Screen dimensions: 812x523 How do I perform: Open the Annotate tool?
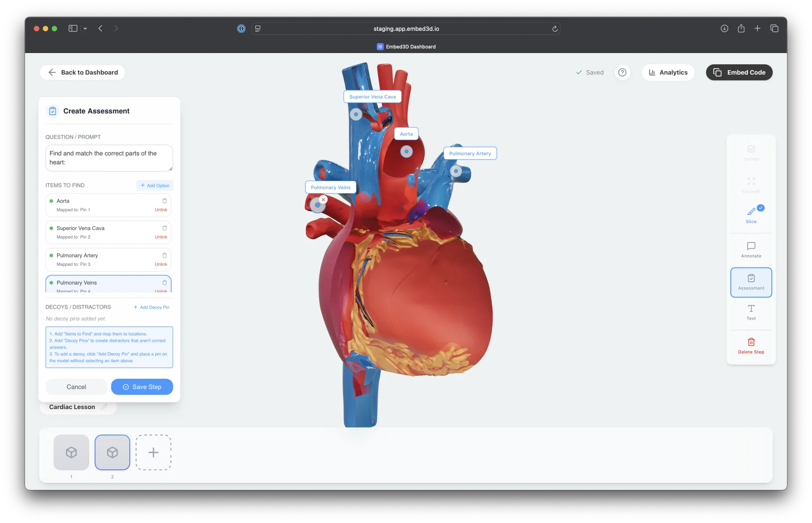pos(751,249)
